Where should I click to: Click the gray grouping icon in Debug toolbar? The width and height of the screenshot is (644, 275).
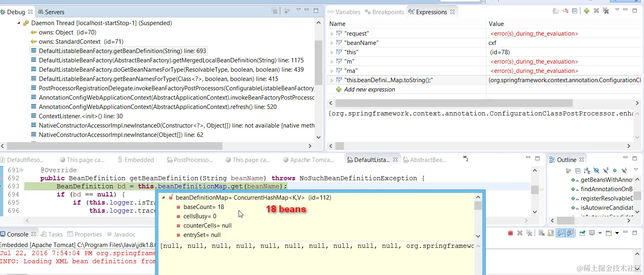[287, 11]
